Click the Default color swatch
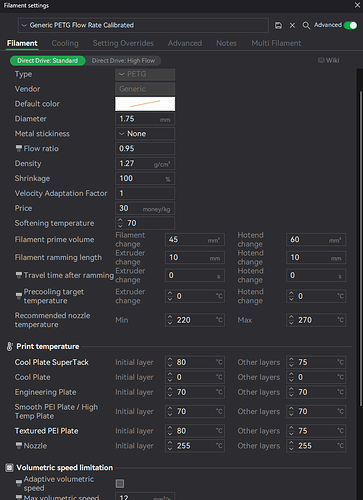Image resolution: width=363 pixels, height=500 pixels. [145, 104]
